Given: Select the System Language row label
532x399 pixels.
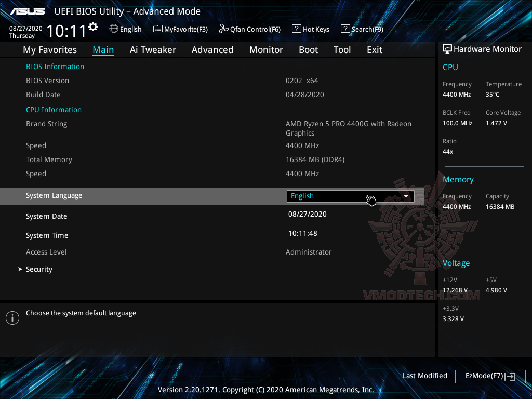Looking at the screenshot, I should [x=54, y=195].
